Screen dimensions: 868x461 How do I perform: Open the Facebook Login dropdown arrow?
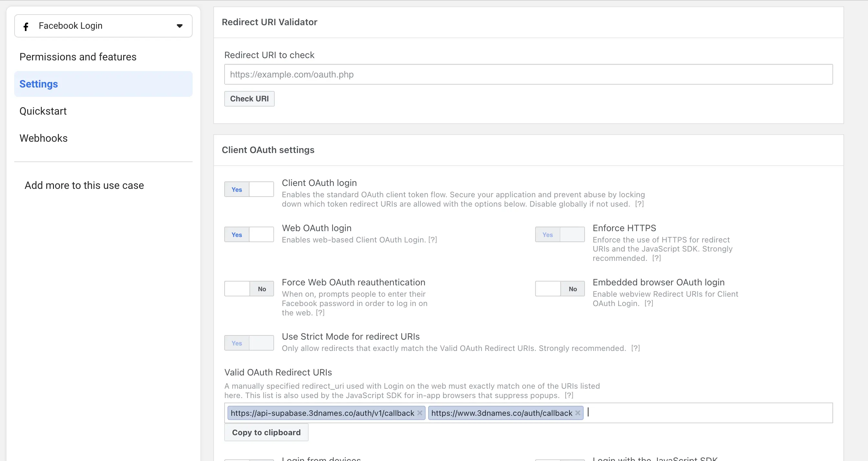[x=180, y=26]
